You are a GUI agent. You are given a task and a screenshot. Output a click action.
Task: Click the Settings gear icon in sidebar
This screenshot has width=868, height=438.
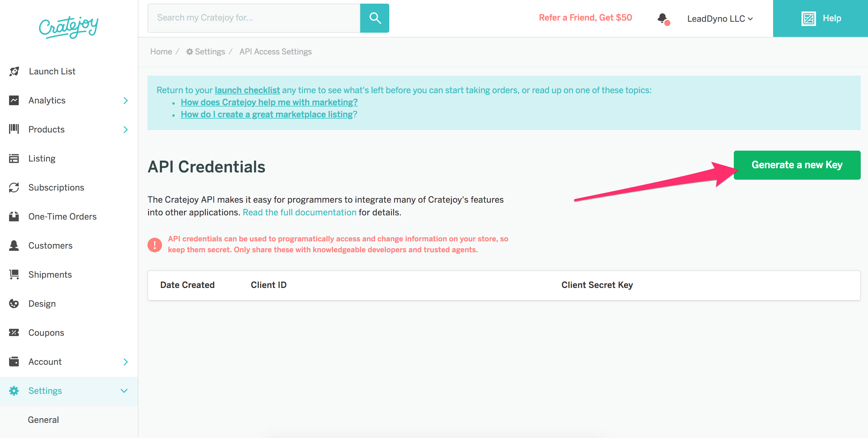pyautogui.click(x=14, y=391)
